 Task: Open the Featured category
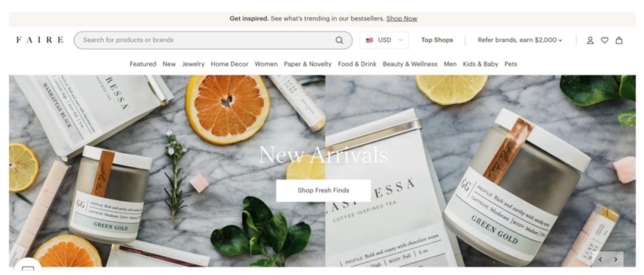[x=143, y=64]
